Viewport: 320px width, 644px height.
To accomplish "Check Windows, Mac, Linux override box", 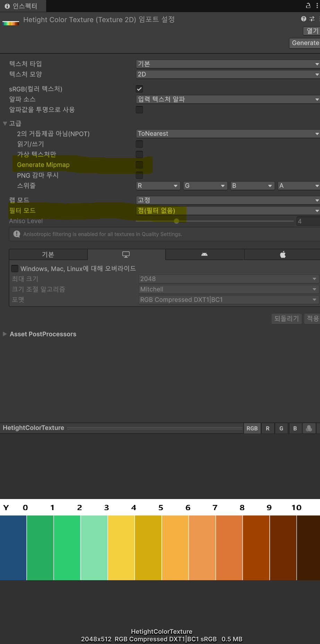I will click(x=15, y=268).
